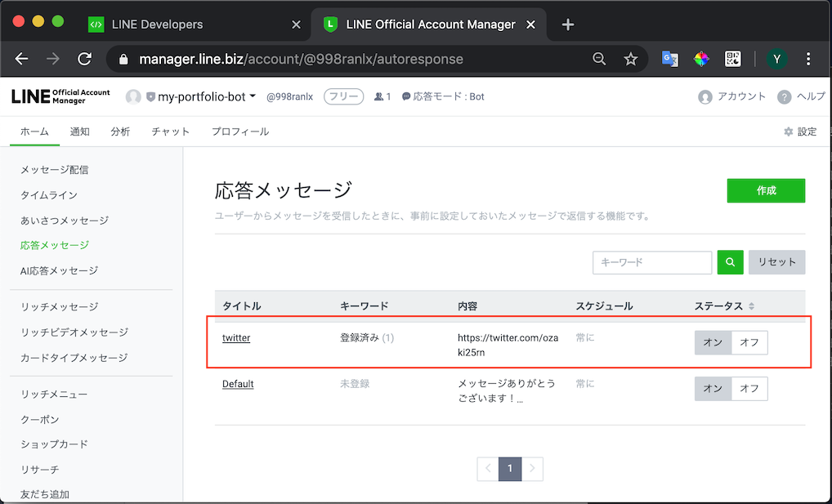This screenshot has width=832, height=504.
Task: Click the padlock site info icon
Action: pyautogui.click(x=123, y=59)
